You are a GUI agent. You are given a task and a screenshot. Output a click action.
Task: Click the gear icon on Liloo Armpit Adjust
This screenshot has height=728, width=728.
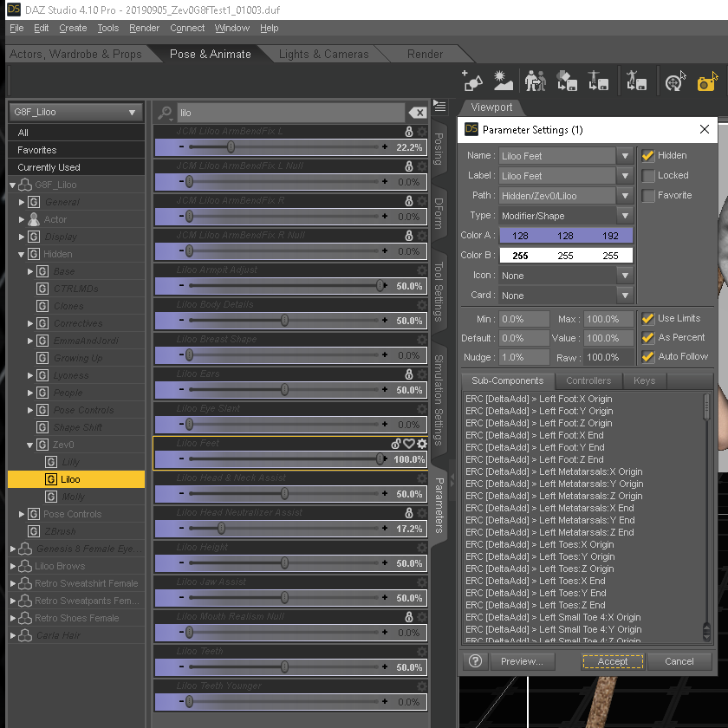[421, 270]
